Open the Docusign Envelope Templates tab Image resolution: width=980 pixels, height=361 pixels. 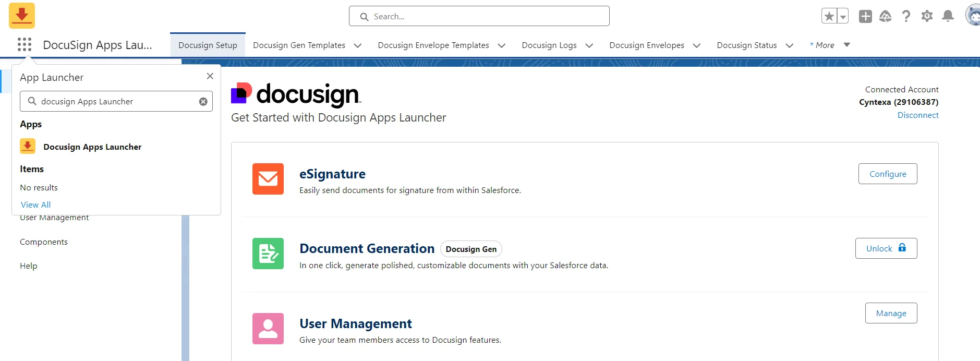tap(433, 45)
